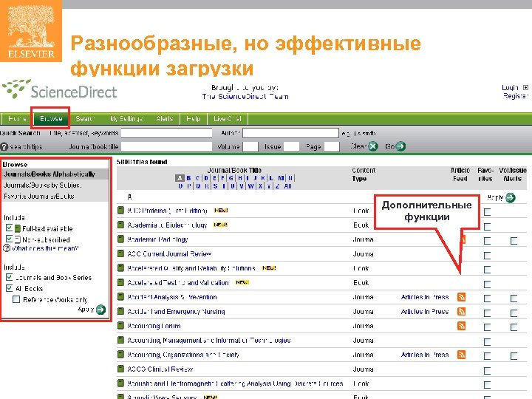Open the My Settings tab
Image resolution: width=532 pixels, height=399 pixels.
[126, 119]
